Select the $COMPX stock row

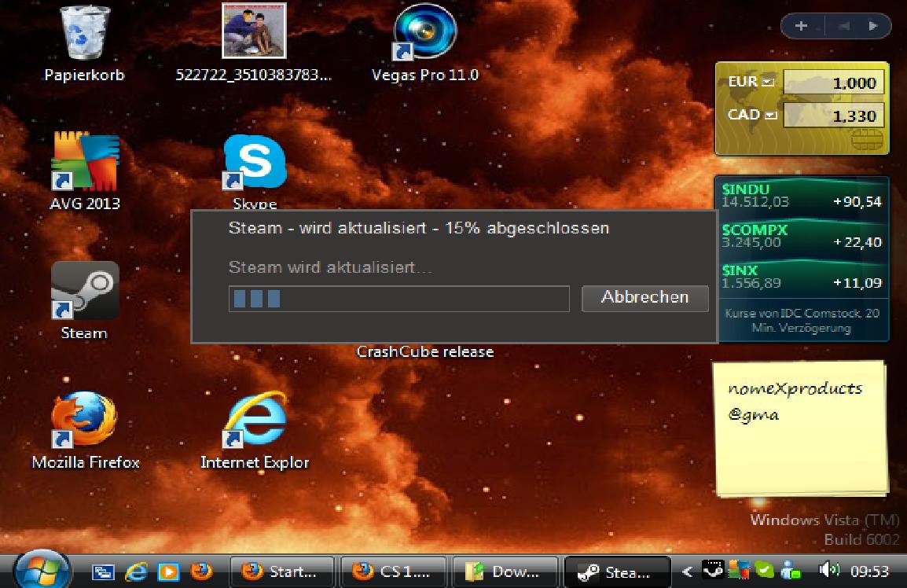point(802,237)
